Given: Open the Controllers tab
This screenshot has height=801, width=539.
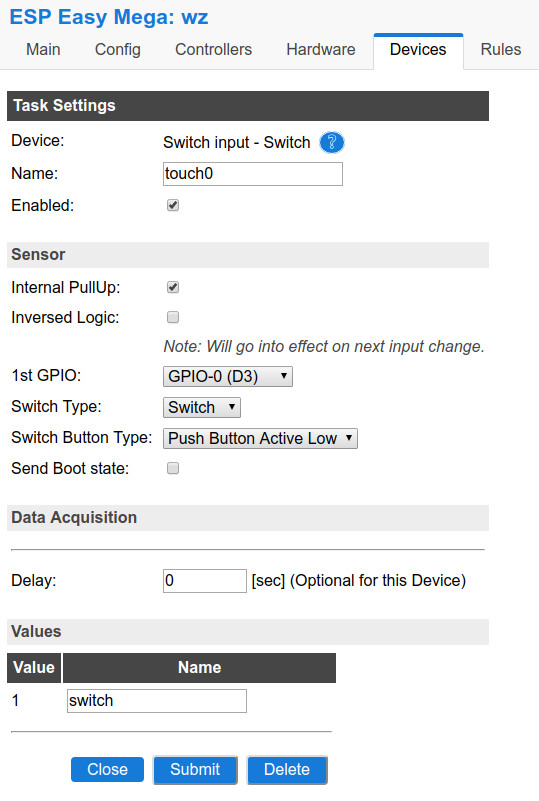Looking at the screenshot, I should 214,50.
